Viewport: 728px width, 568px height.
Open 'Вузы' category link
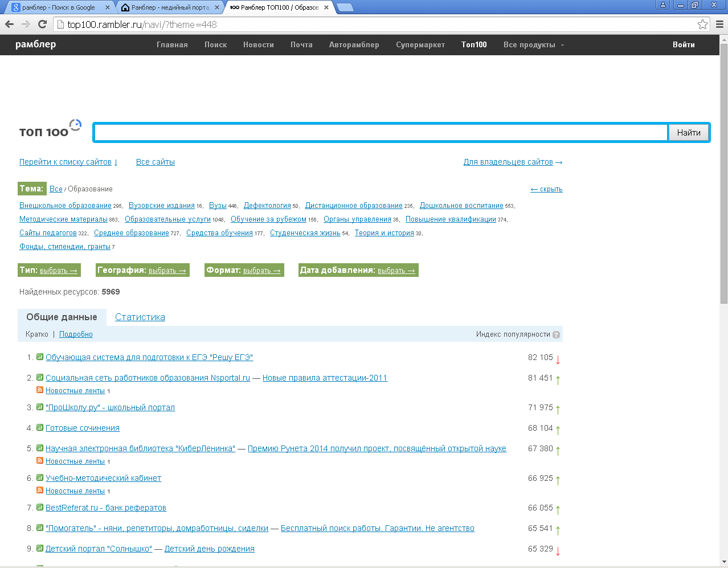218,205
